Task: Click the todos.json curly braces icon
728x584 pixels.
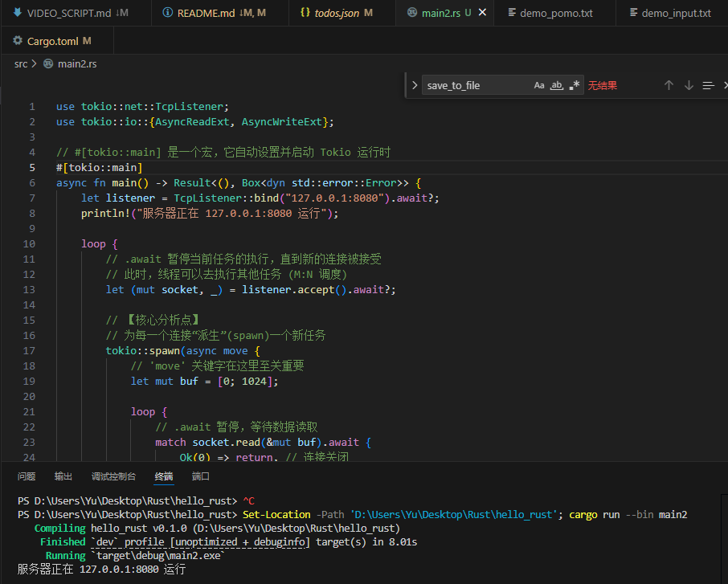Action: (x=305, y=13)
